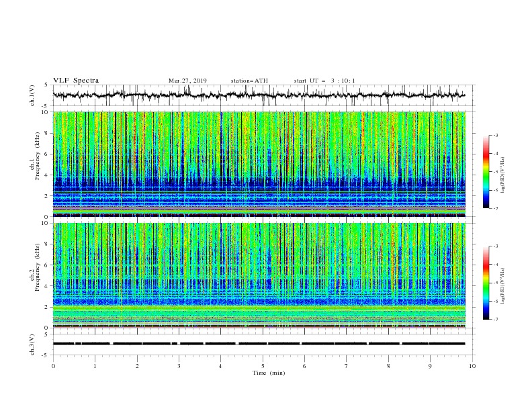Click inside the ch.2 spectrogram panel
Image resolution: width=532 pixels, height=411 pixels.
tap(259, 275)
